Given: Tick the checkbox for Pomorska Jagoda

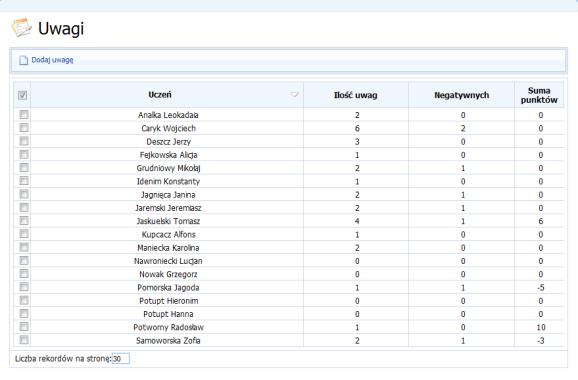Looking at the screenshot, I should point(24,287).
